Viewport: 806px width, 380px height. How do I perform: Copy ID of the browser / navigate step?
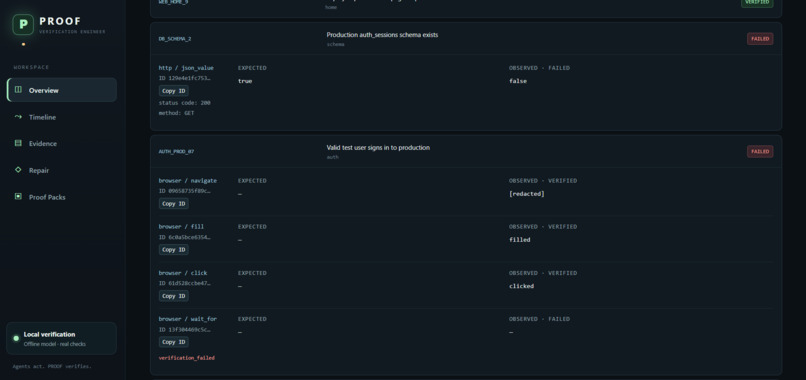point(174,204)
